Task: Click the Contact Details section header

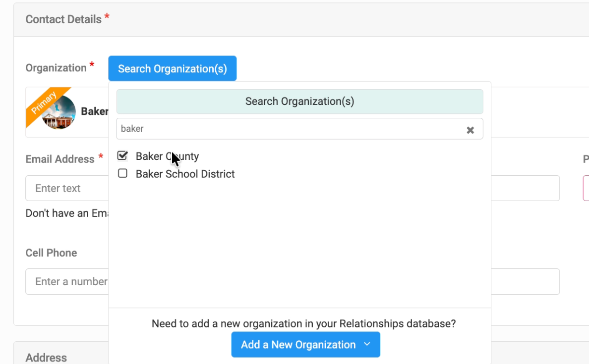Action: 63,19
